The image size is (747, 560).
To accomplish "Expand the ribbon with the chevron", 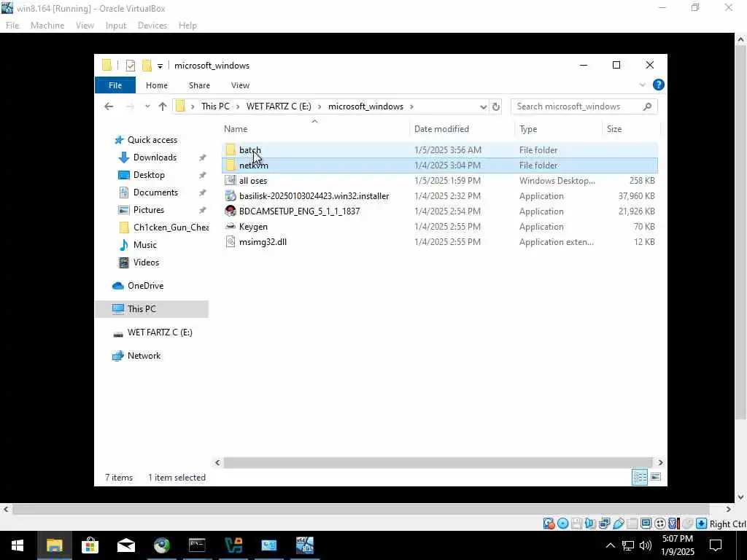I will 642,85.
